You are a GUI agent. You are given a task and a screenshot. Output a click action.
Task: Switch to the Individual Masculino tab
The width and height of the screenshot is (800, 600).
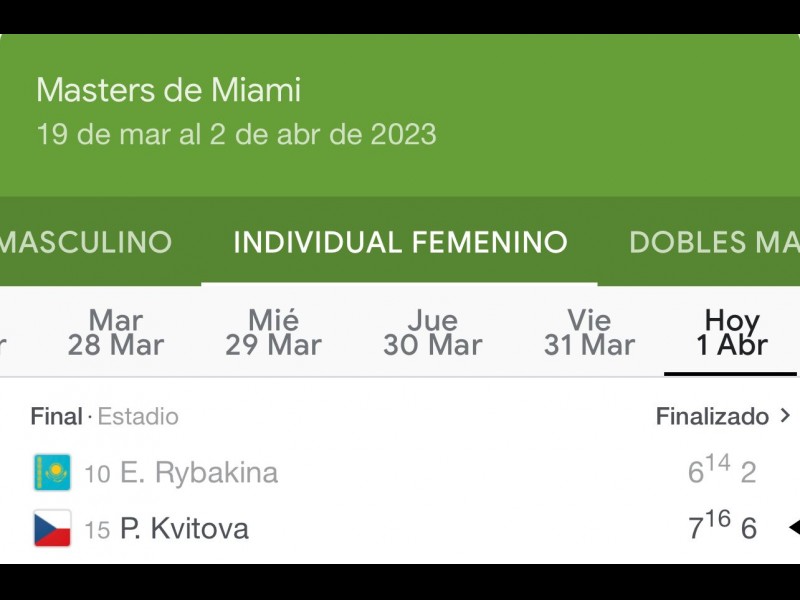point(86,242)
